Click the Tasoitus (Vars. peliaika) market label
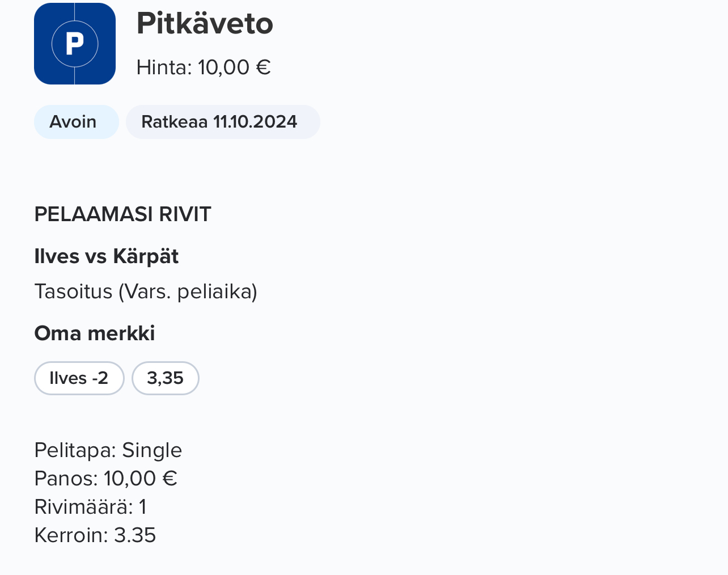728x575 pixels. (146, 291)
